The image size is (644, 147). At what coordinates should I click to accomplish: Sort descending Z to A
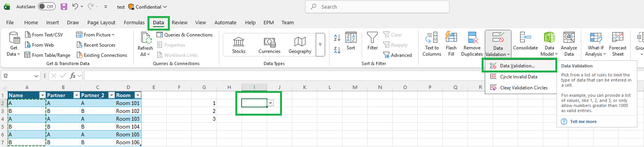[x=337, y=50]
